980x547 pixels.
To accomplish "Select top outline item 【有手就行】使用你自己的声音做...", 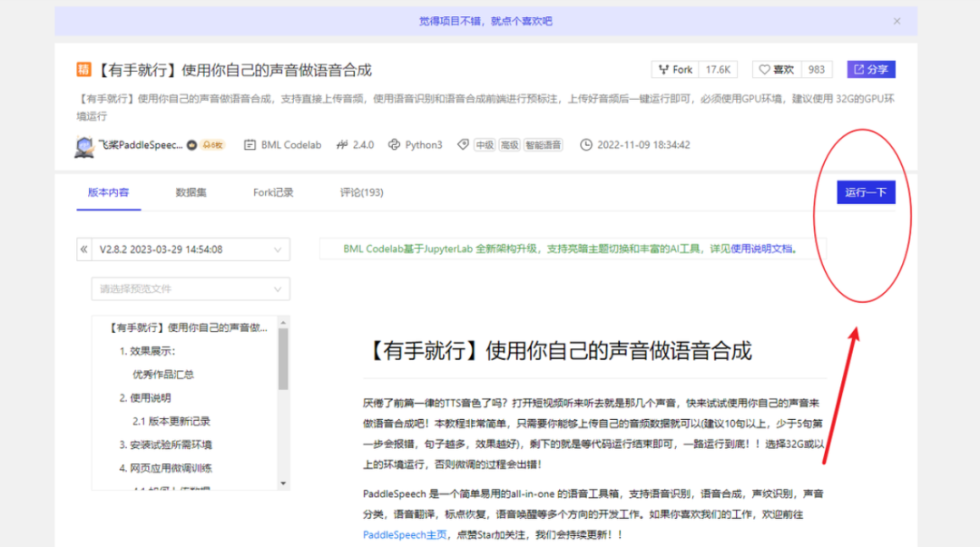I will tap(187, 327).
